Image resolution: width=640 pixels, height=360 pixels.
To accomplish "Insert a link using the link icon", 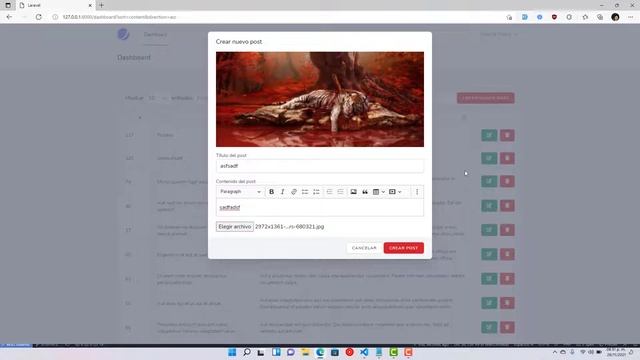I will (293, 192).
